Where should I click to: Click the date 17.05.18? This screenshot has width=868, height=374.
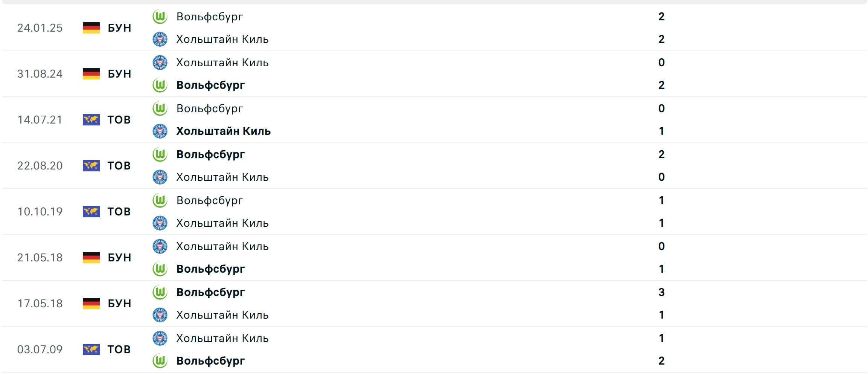40,304
